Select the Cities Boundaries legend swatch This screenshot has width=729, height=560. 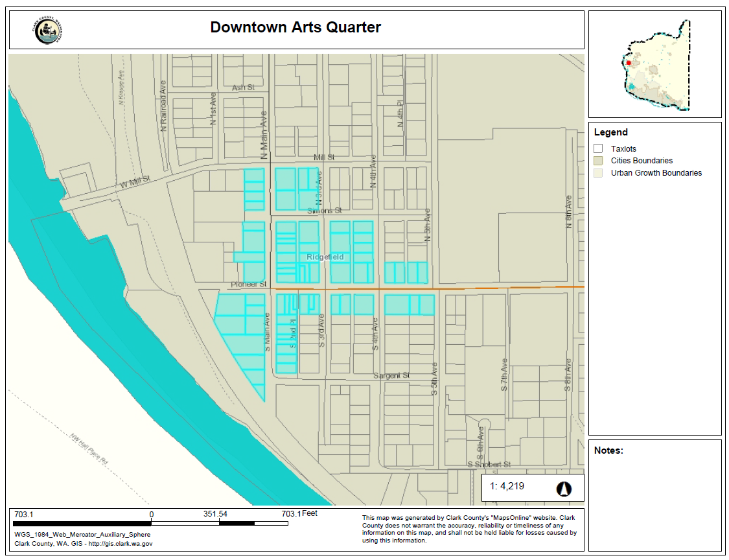[598, 161]
